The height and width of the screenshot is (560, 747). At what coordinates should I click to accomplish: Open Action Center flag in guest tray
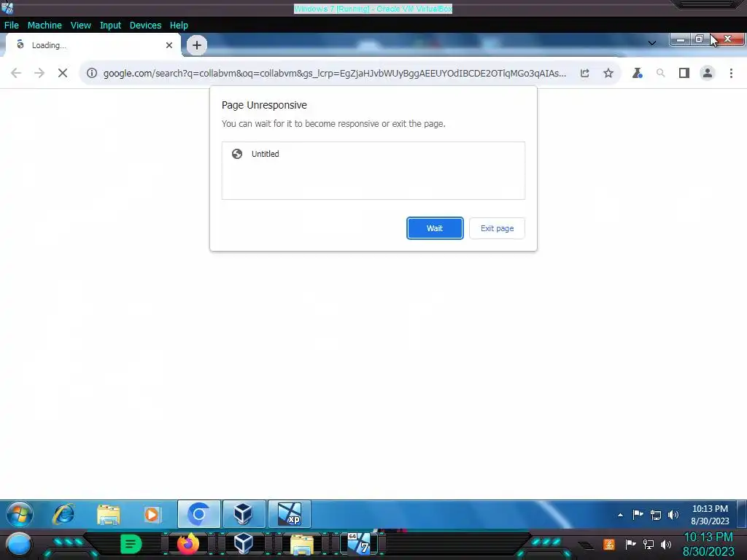(x=638, y=515)
